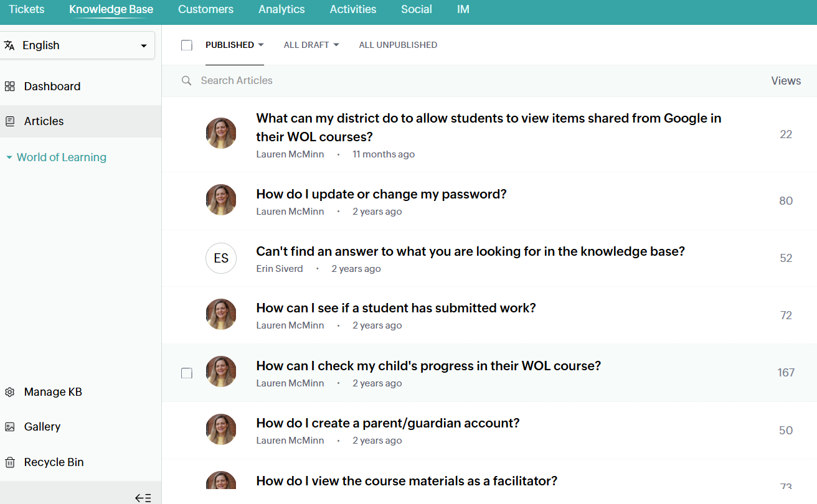The width and height of the screenshot is (817, 504).
Task: Click the author avatar beside the submitted work article
Action: 221,314
